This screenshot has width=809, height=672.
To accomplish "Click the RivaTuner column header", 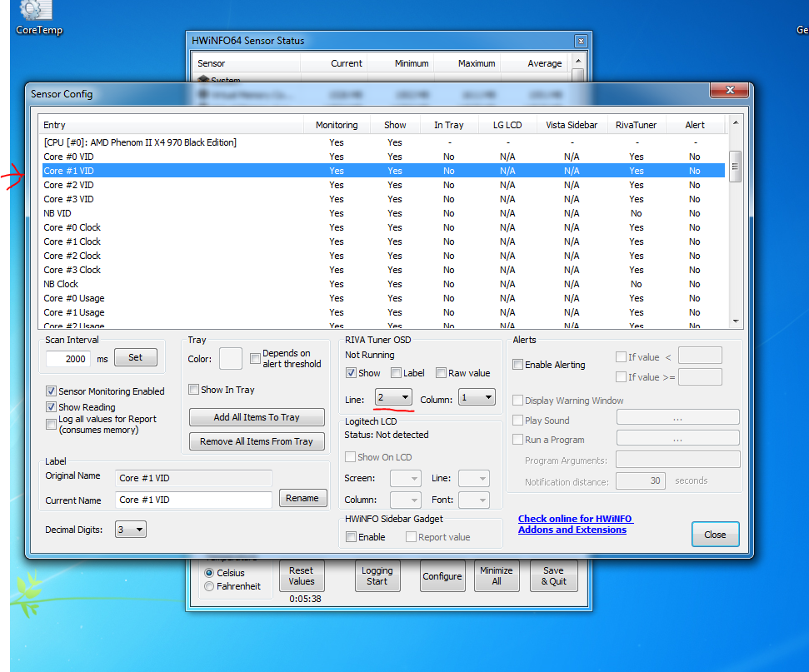I will click(x=636, y=125).
